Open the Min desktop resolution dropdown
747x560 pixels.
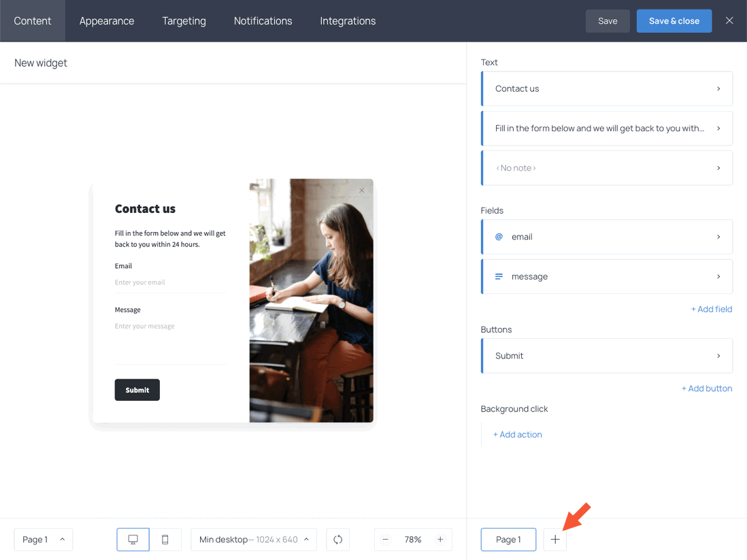(253, 539)
